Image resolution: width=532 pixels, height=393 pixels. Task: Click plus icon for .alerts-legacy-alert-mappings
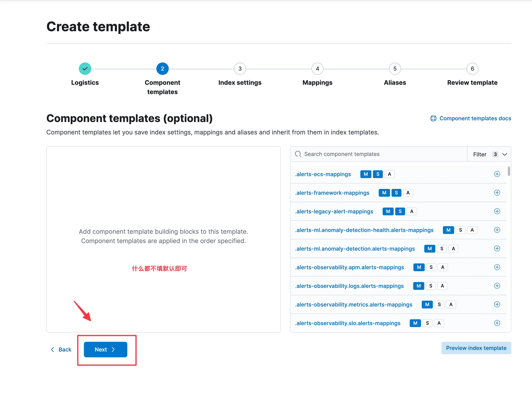click(x=497, y=211)
